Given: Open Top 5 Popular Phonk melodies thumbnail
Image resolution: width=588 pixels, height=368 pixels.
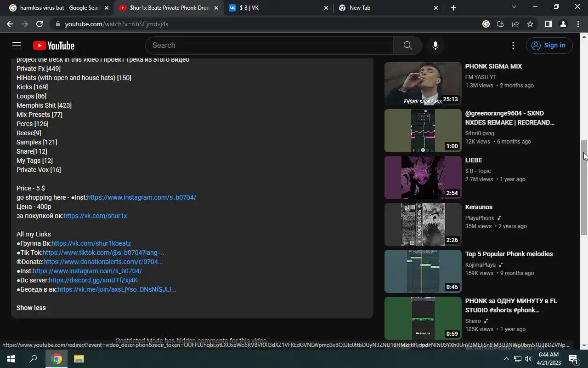Looking at the screenshot, I should [423, 271].
